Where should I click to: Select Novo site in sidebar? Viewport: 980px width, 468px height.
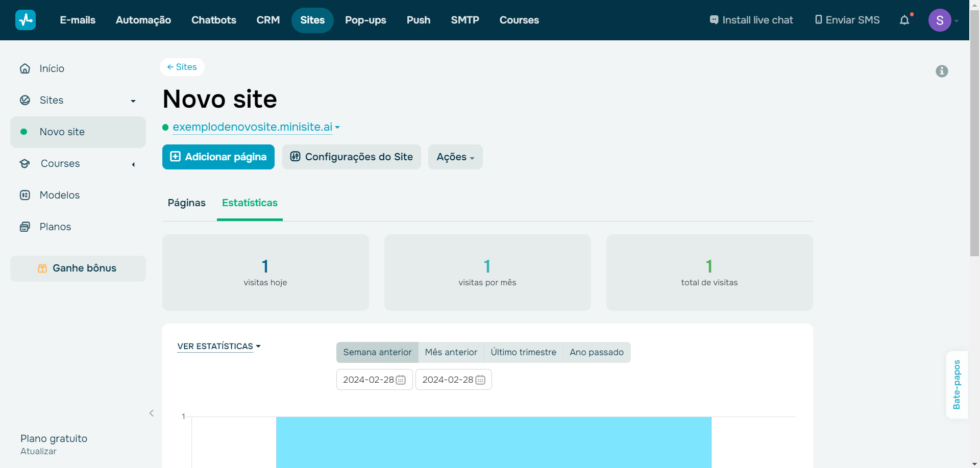(78, 132)
